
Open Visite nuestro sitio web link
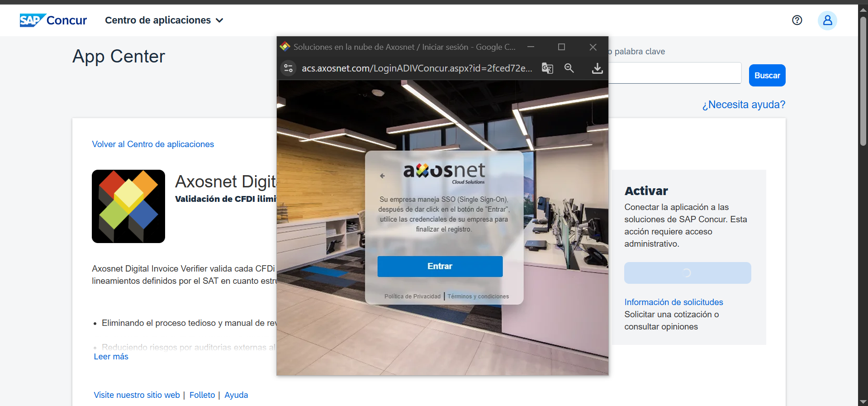click(x=137, y=395)
